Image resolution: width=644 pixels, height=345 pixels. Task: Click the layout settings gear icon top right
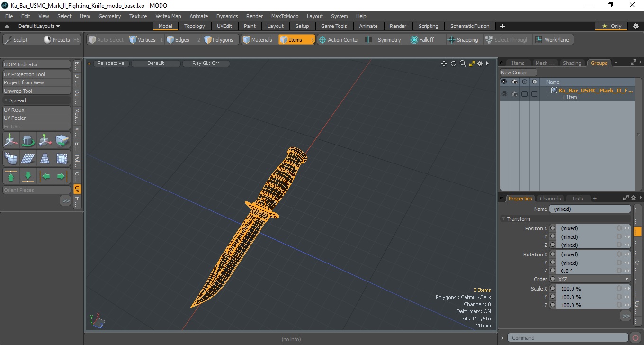point(636,26)
